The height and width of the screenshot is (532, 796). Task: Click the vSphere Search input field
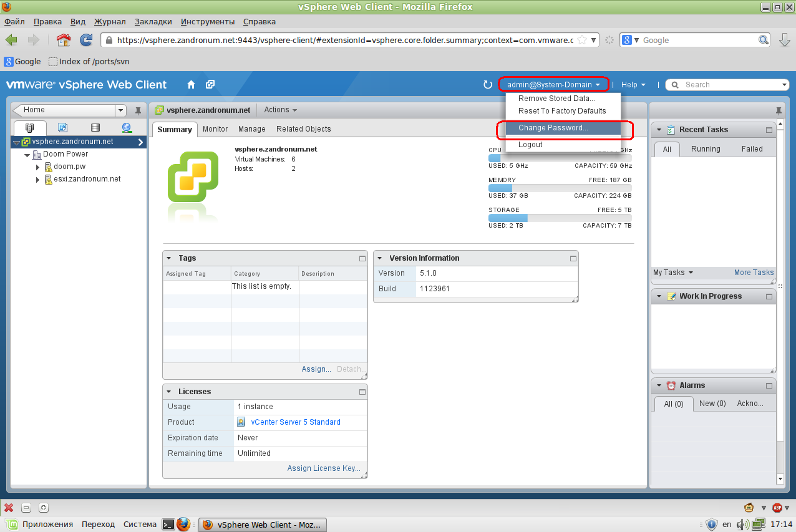tap(730, 85)
